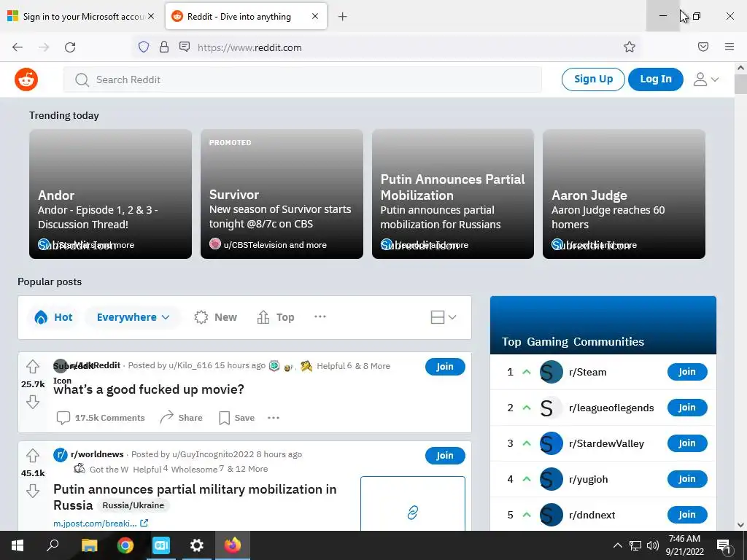
Task: Open the promoted Survivor trending card
Action: [x=282, y=194]
